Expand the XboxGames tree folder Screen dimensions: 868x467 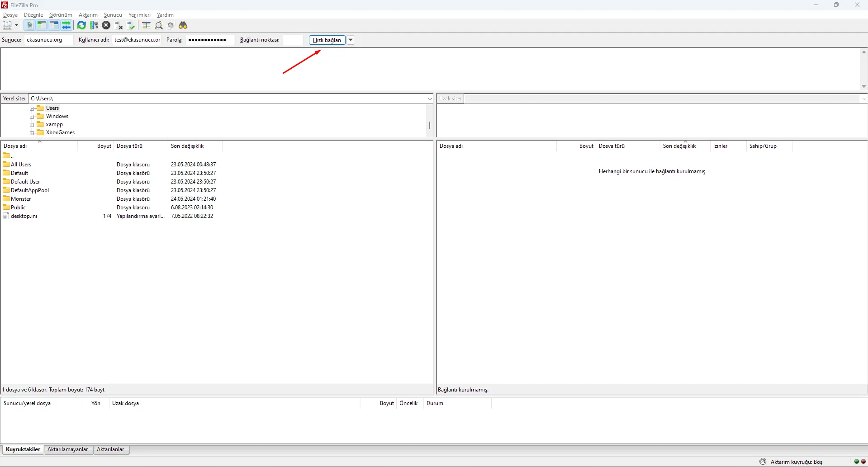32,133
